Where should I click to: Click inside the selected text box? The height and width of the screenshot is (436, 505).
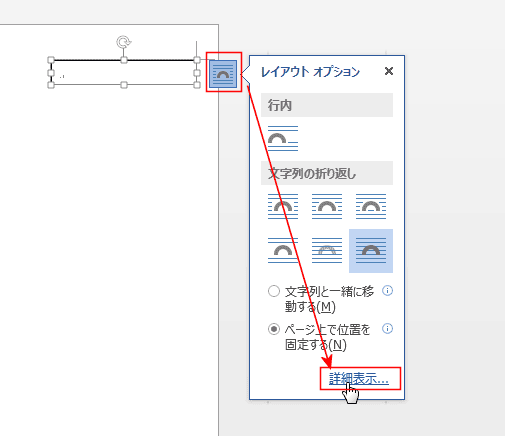pos(124,73)
